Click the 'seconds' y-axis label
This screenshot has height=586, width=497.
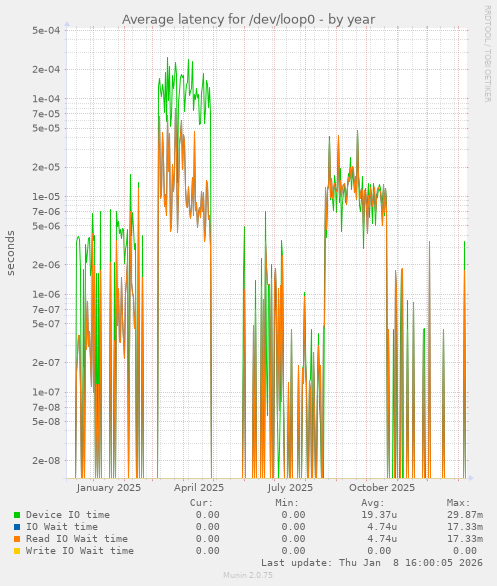click(x=10, y=253)
